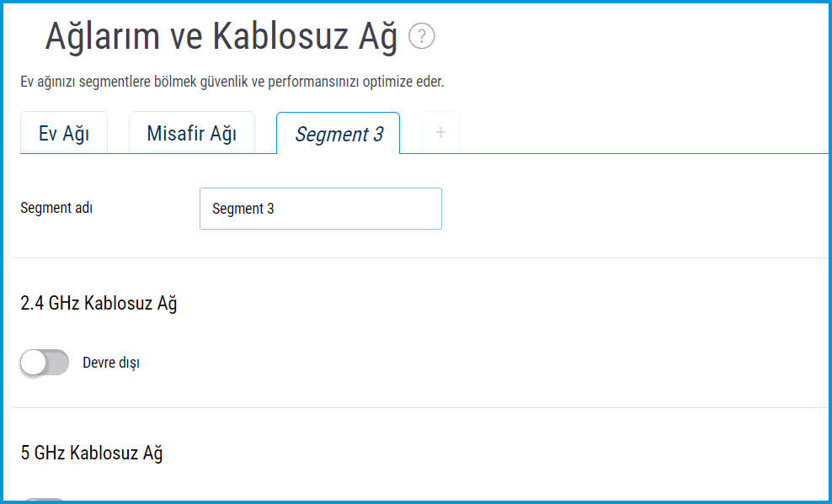Enable the 2.4 GHz wireless toggle
This screenshot has width=832, height=504.
pyautogui.click(x=45, y=363)
